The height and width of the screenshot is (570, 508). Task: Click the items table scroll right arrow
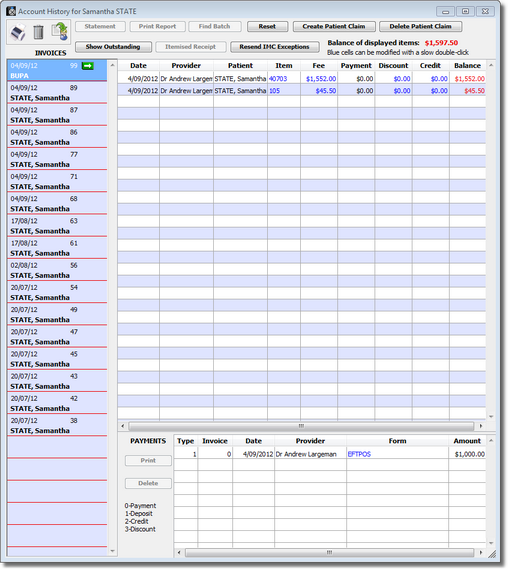(481, 426)
